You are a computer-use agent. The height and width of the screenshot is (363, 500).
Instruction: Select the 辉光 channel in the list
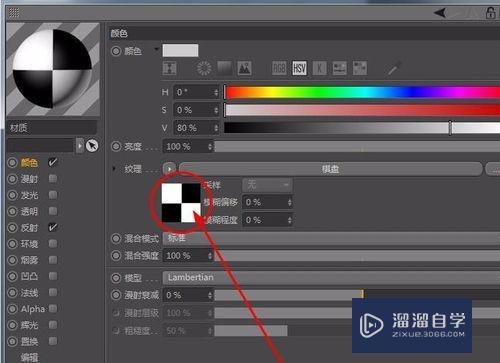pos(29,325)
